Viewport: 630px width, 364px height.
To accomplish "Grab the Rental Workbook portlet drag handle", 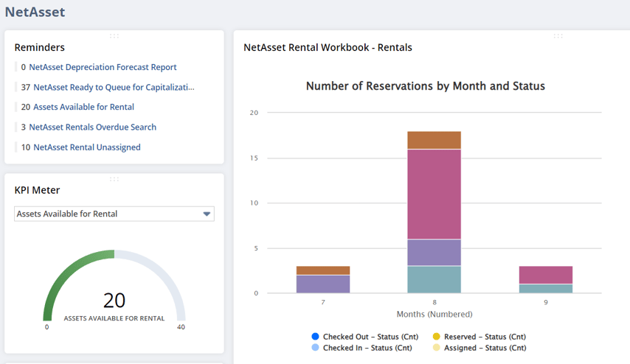I will [558, 35].
